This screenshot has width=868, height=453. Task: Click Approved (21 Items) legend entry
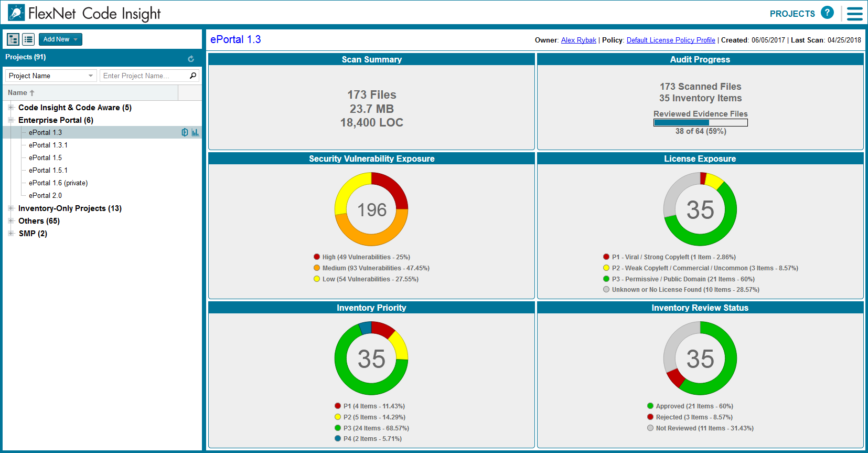(x=690, y=406)
